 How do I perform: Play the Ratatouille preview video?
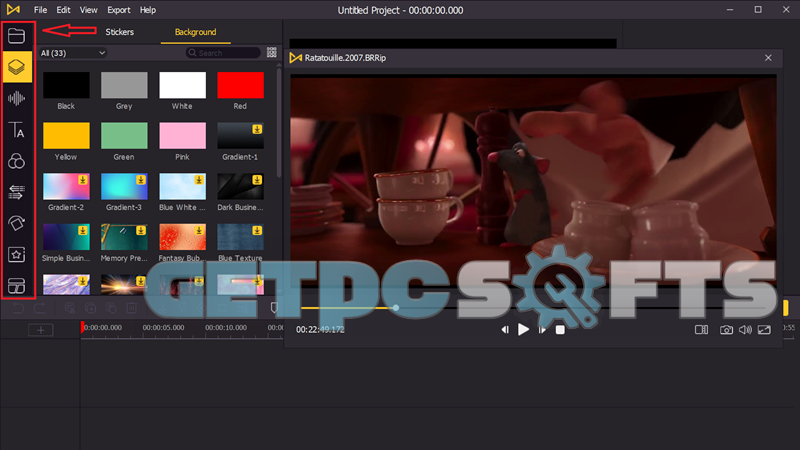tap(523, 330)
